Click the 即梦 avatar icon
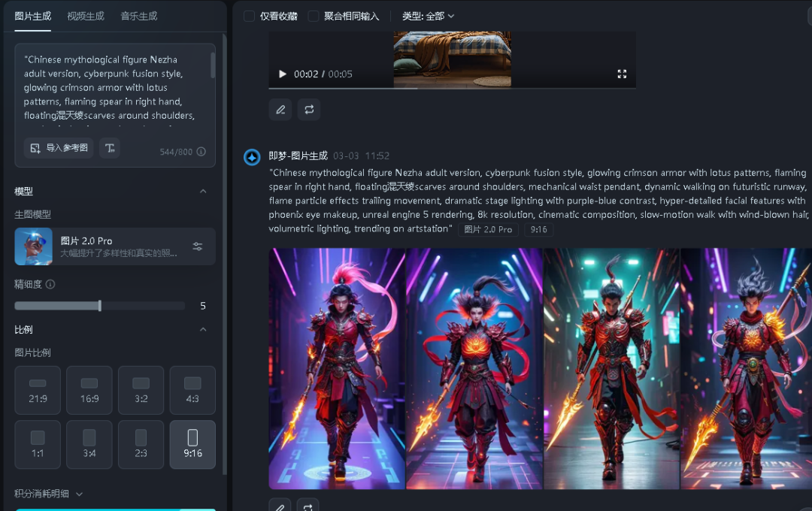Image resolution: width=812 pixels, height=511 pixels. click(x=252, y=157)
